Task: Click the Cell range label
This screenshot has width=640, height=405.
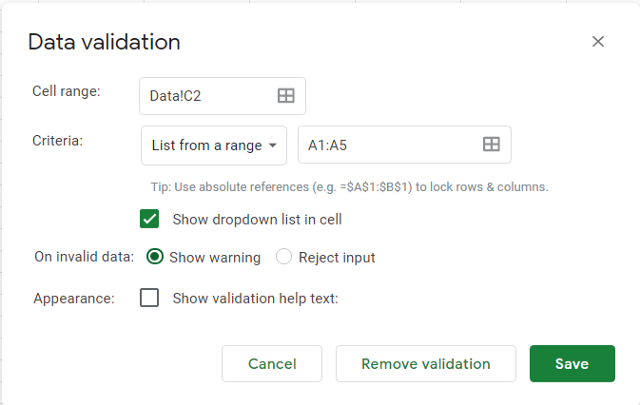Action: click(67, 91)
